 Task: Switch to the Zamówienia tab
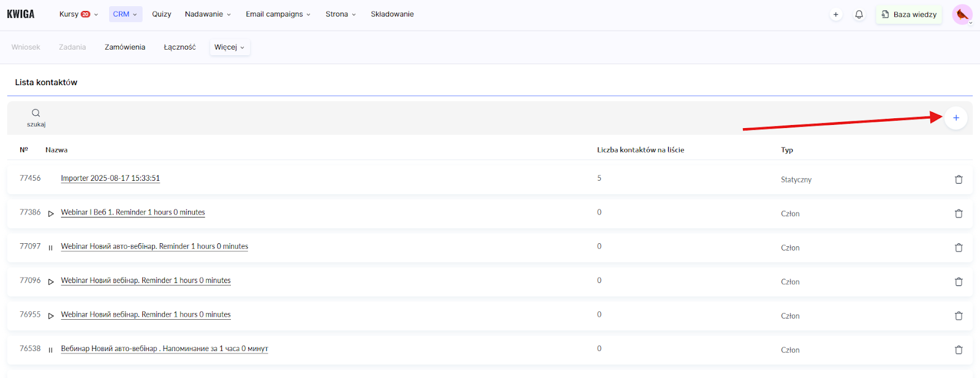pyautogui.click(x=125, y=47)
